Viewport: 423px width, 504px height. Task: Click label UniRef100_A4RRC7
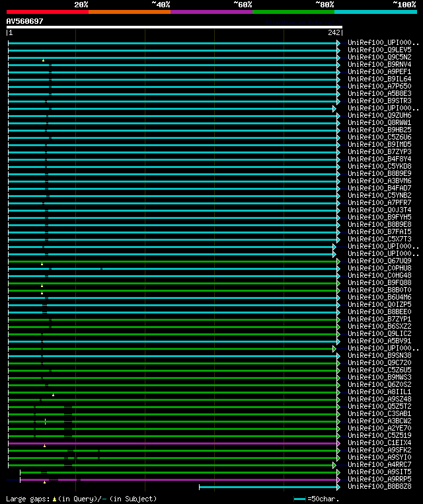pos(379,465)
